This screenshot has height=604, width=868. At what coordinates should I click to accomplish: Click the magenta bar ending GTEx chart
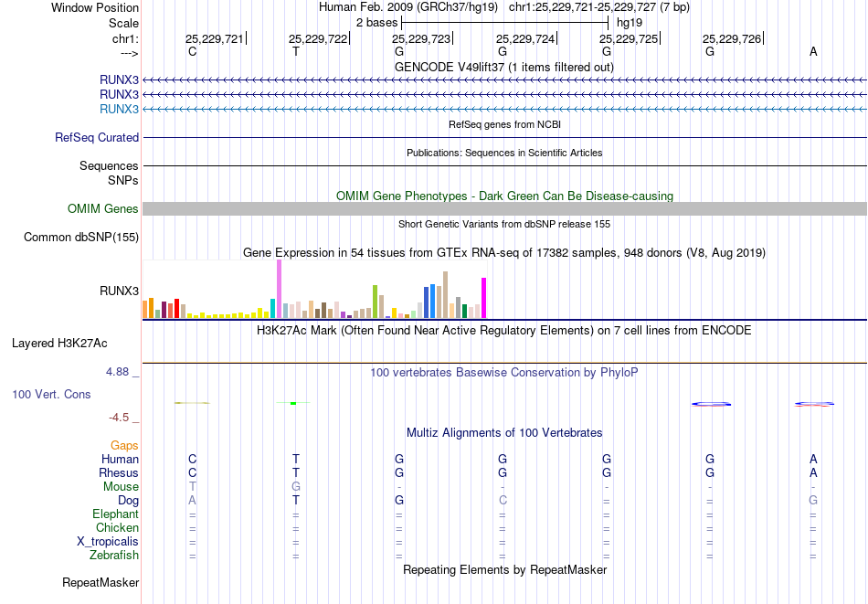[x=484, y=298]
